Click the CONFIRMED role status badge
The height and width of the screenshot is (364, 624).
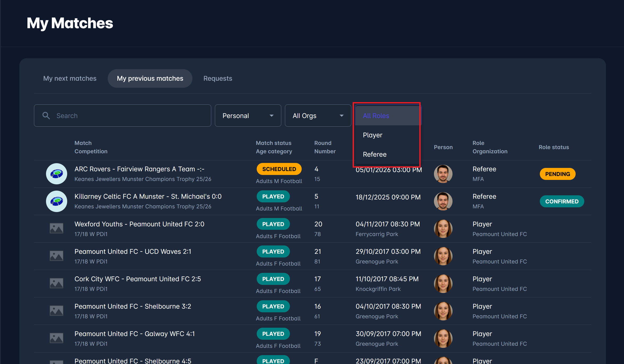coord(562,201)
